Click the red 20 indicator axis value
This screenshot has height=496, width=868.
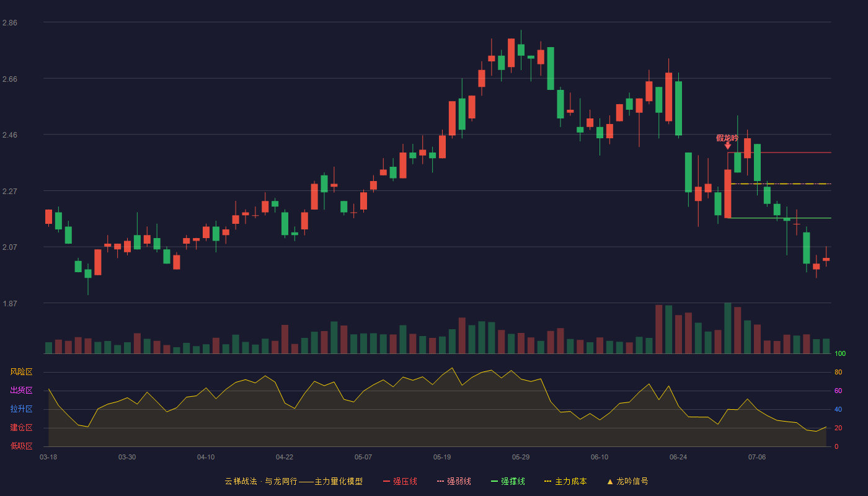(x=838, y=428)
